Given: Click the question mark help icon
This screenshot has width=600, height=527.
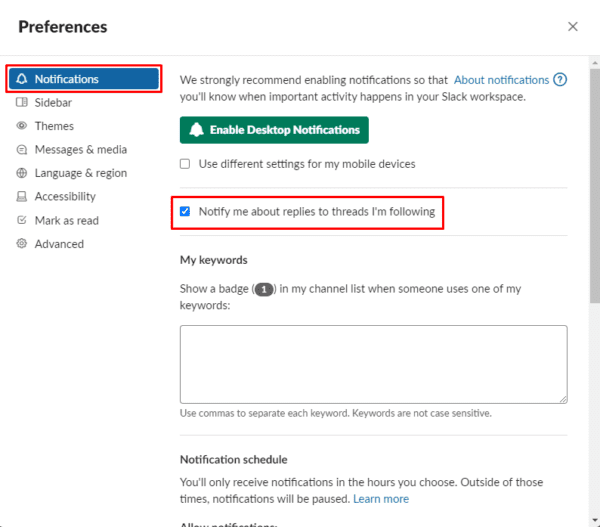Looking at the screenshot, I should coord(560,80).
